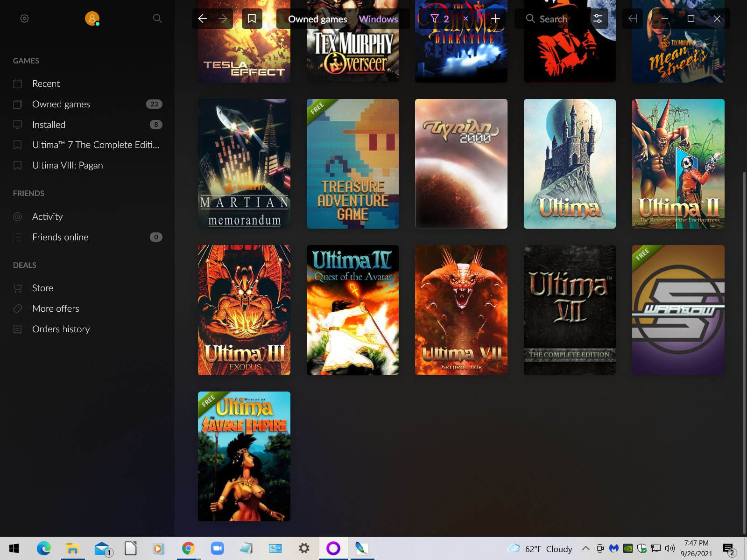Click the sidebar search magnifier
The width and height of the screenshot is (747, 560).
point(157,19)
